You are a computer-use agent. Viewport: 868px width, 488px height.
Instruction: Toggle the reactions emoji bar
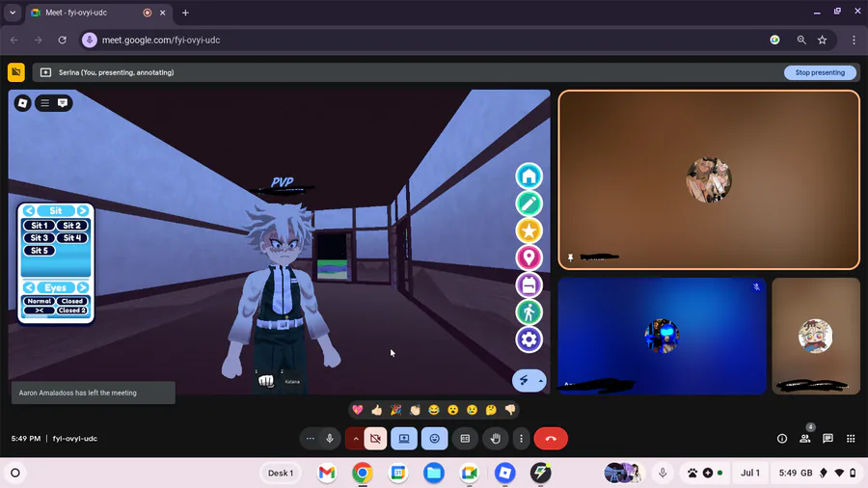point(435,439)
